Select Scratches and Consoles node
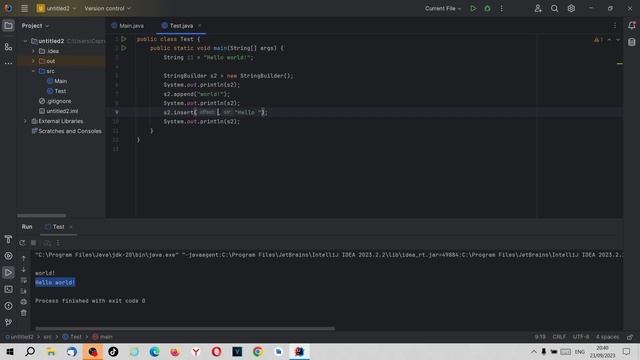This screenshot has height=360, width=640. pos(70,131)
